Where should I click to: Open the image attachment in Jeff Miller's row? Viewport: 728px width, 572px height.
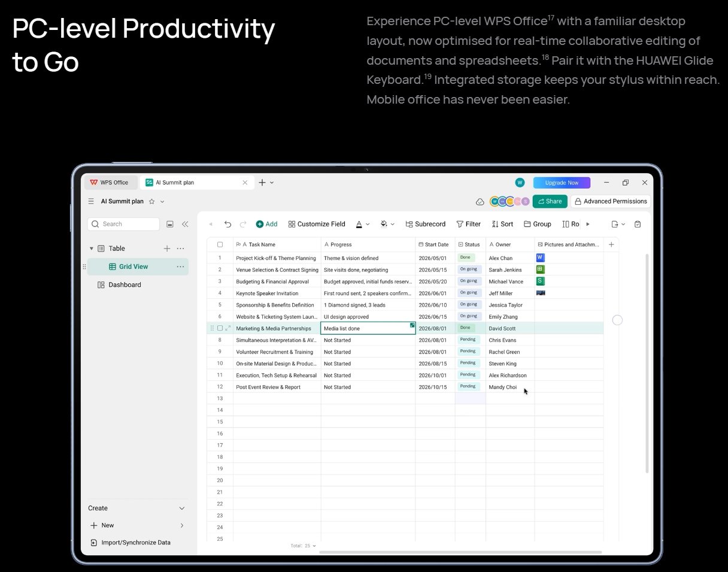click(x=541, y=293)
